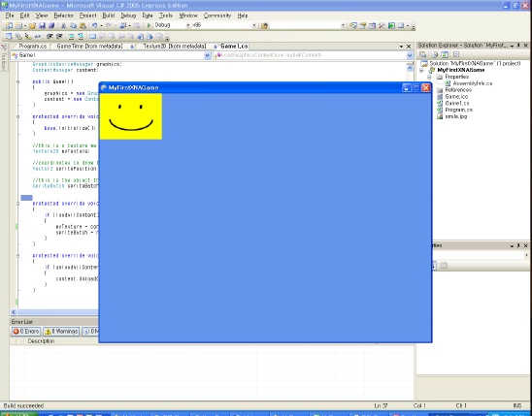Select Program.cs in Solution Explorer
Image resolution: width=532 pixels, height=416 pixels.
459,110
